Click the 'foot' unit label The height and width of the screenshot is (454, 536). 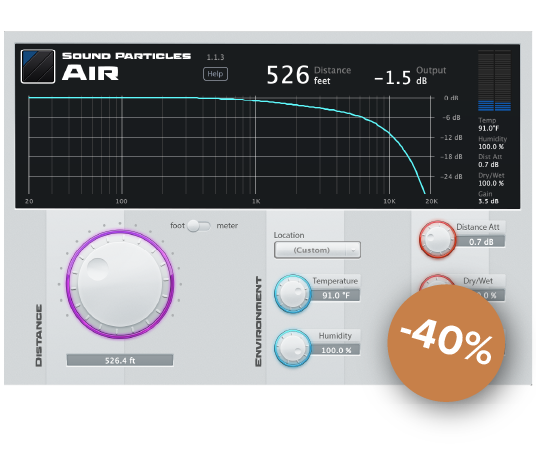[x=177, y=226]
